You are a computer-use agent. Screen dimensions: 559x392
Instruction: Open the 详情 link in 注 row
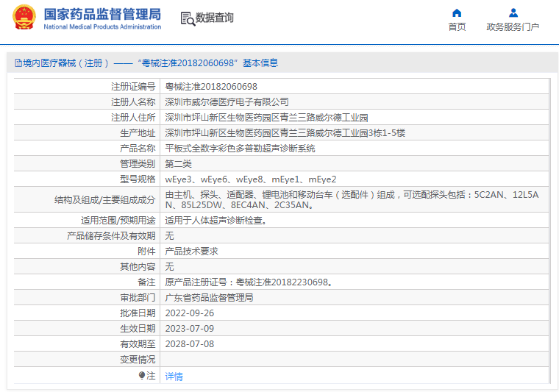pyautogui.click(x=174, y=376)
